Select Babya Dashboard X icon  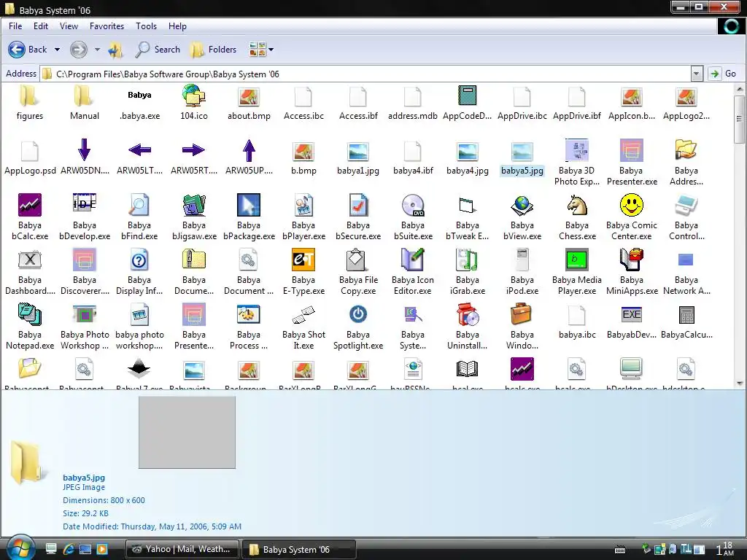pos(29,260)
